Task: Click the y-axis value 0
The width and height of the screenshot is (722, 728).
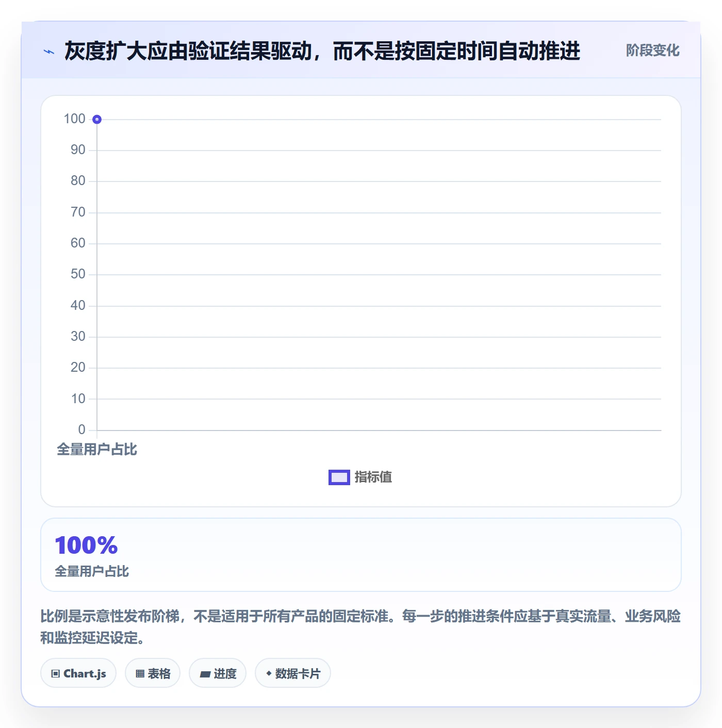Action: coord(81,430)
